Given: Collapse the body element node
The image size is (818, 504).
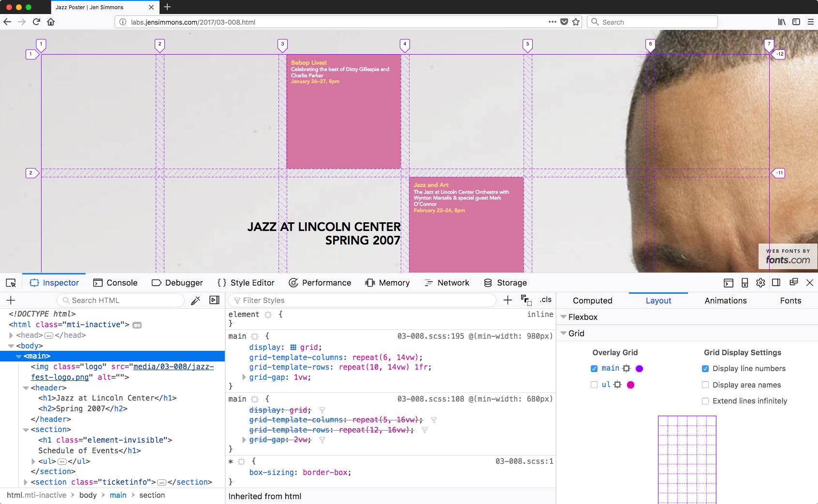Looking at the screenshot, I should [11, 346].
